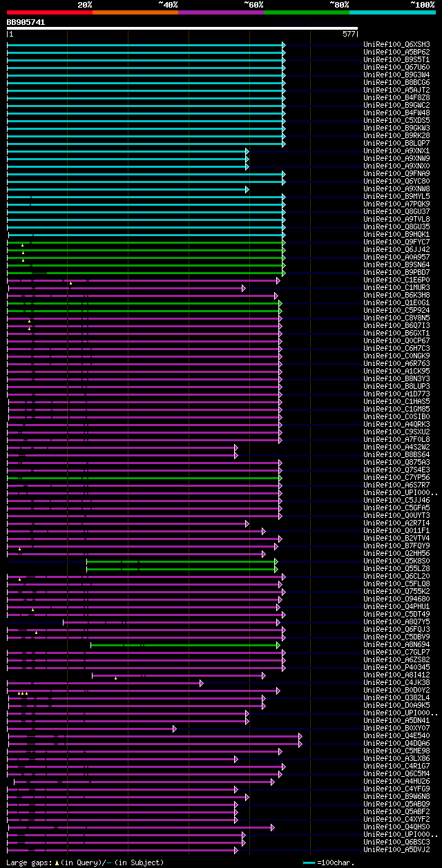Select the label UniRef100_B0XY07
442x868 pixels.
[x=396, y=728]
